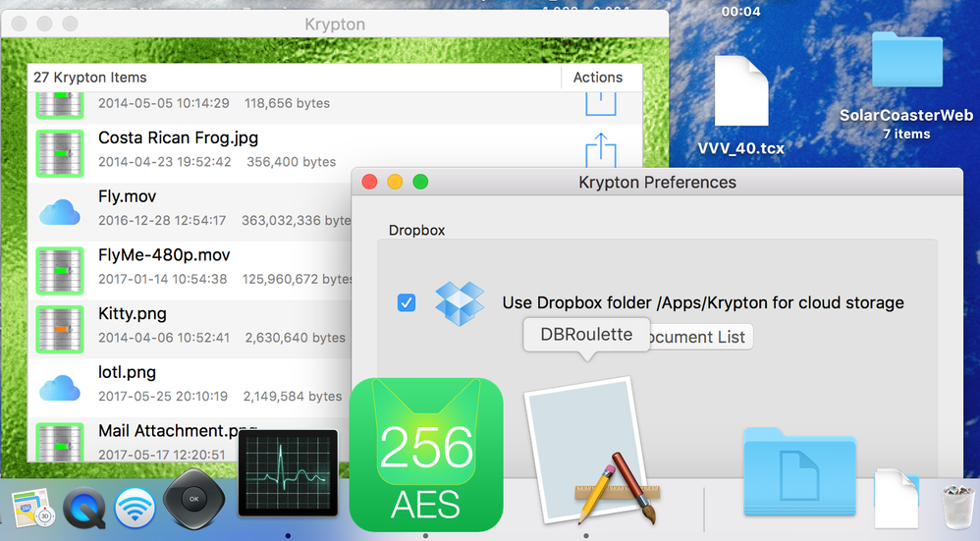Viewport: 980px width, 541px height.
Task: Zoom the Krypton Preferences window
Action: pos(420,182)
